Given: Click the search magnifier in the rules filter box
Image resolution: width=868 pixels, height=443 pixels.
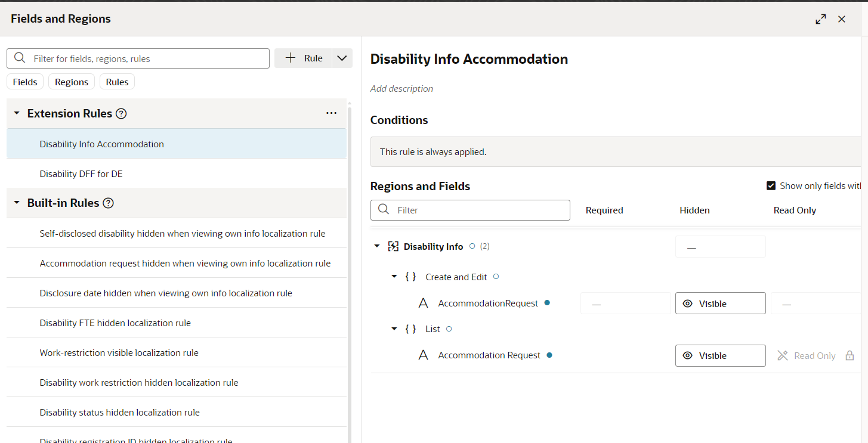Looking at the screenshot, I should coord(20,58).
